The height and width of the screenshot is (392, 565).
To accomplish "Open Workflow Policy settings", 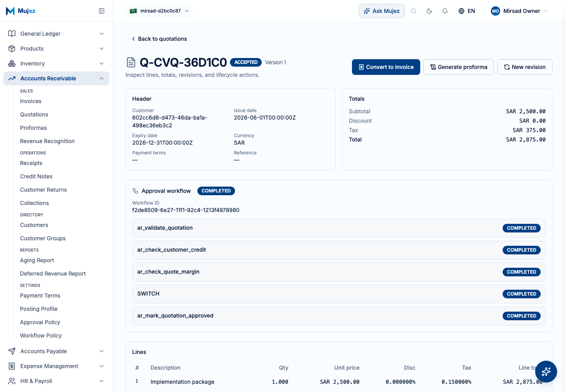I will pos(41,336).
